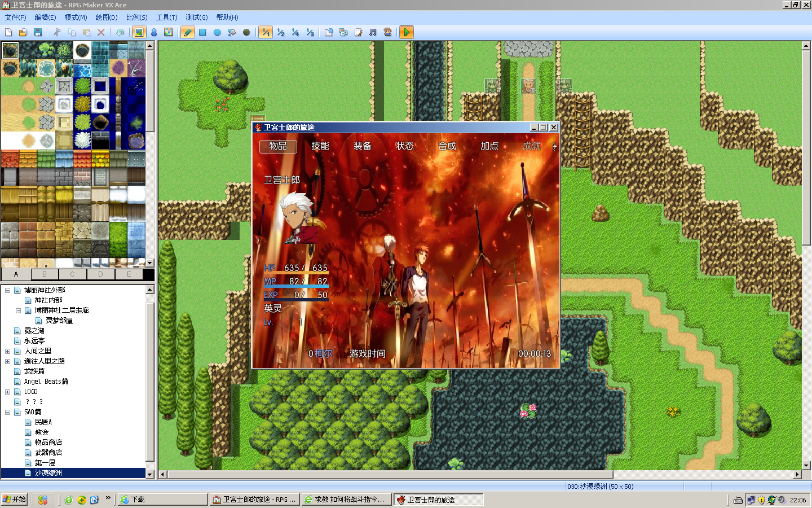Switch to Region editing mode

(169, 32)
